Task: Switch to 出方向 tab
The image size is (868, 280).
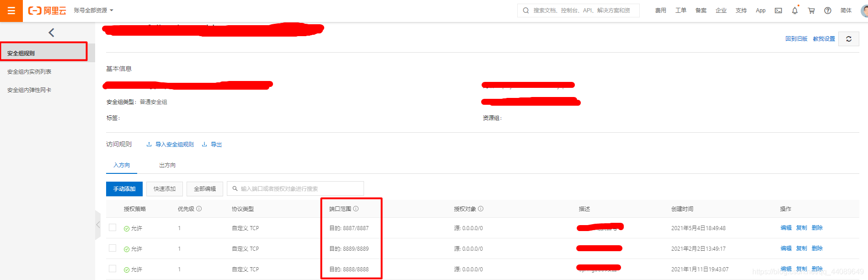Action: coord(167,165)
